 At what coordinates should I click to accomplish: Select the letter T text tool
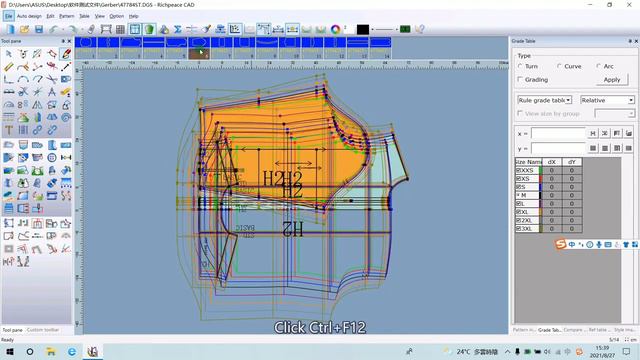(9, 130)
